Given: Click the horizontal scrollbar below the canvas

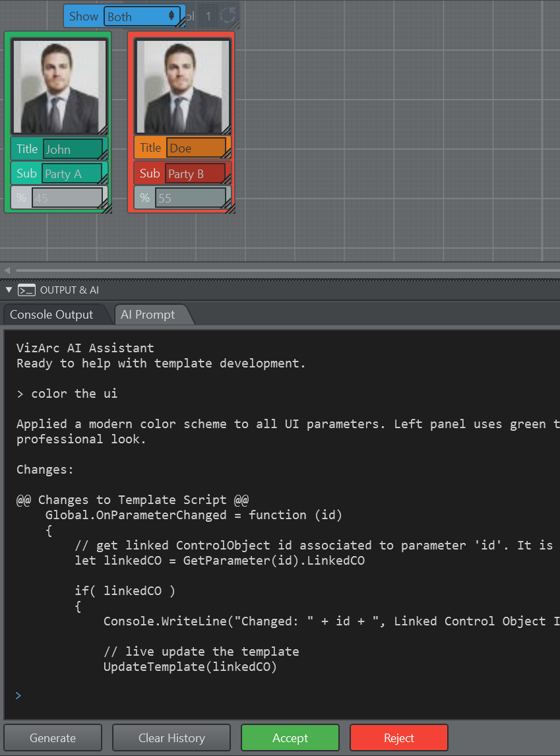Looking at the screenshot, I should click(x=284, y=270).
